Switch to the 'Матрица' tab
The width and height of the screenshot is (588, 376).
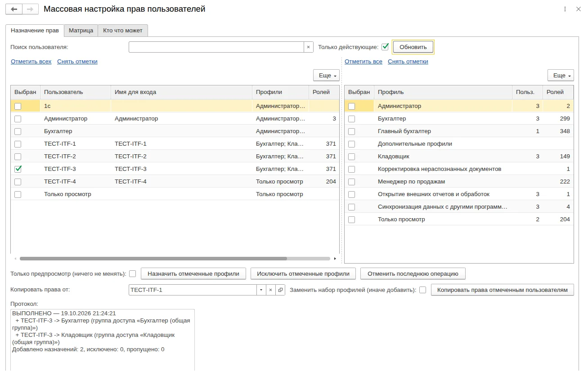pyautogui.click(x=81, y=31)
